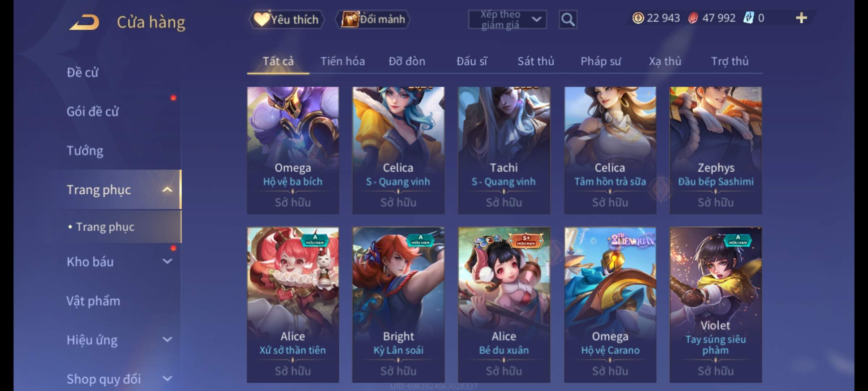
Task: Switch to the Tiến hóa tab
Action: tap(342, 61)
